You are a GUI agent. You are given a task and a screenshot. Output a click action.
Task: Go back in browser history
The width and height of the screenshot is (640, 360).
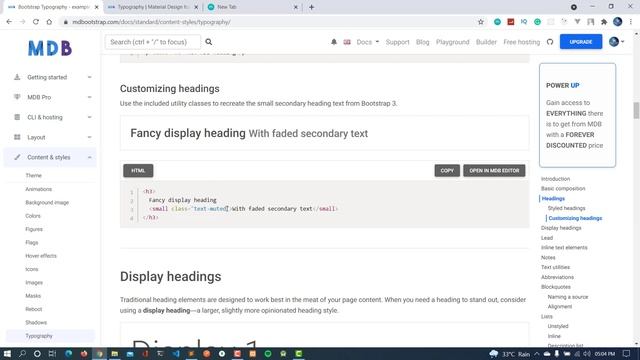click(9, 22)
